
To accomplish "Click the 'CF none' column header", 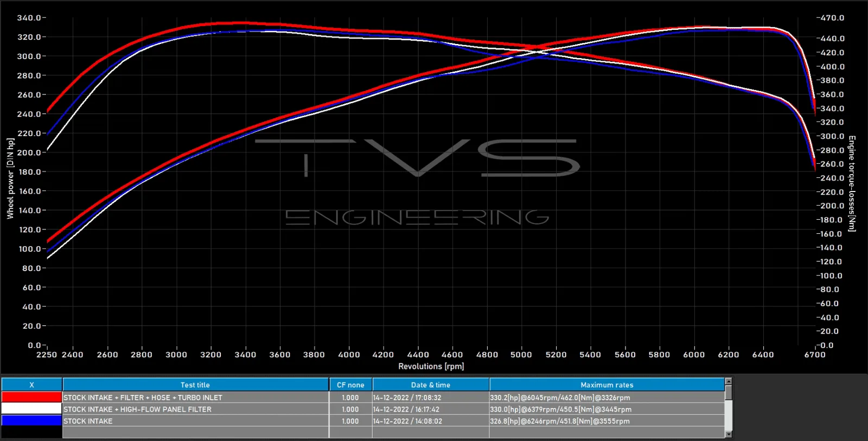I will pos(350,385).
